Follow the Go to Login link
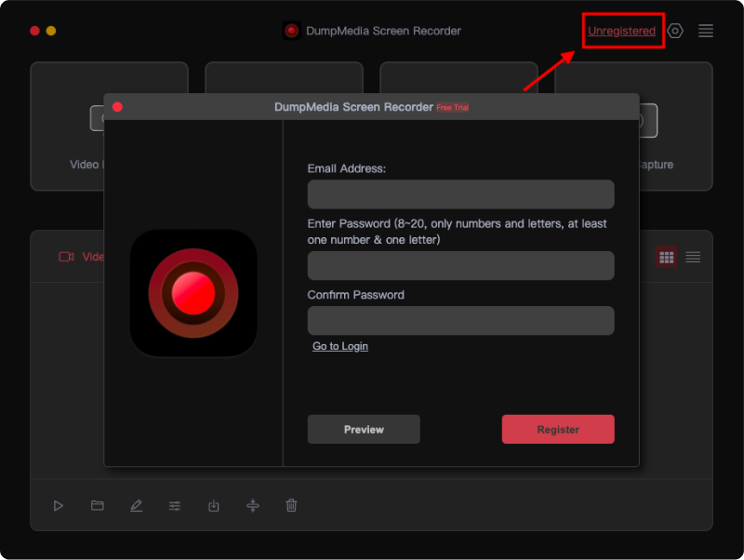This screenshot has height=560, width=744. click(340, 346)
